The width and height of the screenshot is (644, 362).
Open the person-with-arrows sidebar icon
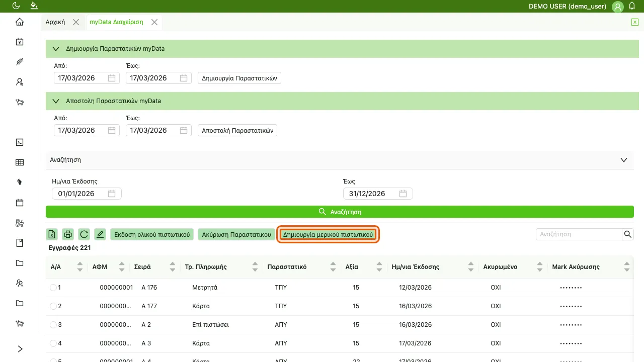pyautogui.click(x=20, y=82)
